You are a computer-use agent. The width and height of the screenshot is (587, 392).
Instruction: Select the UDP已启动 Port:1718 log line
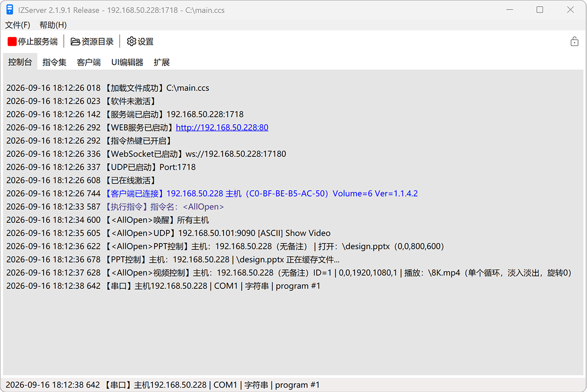(101, 167)
